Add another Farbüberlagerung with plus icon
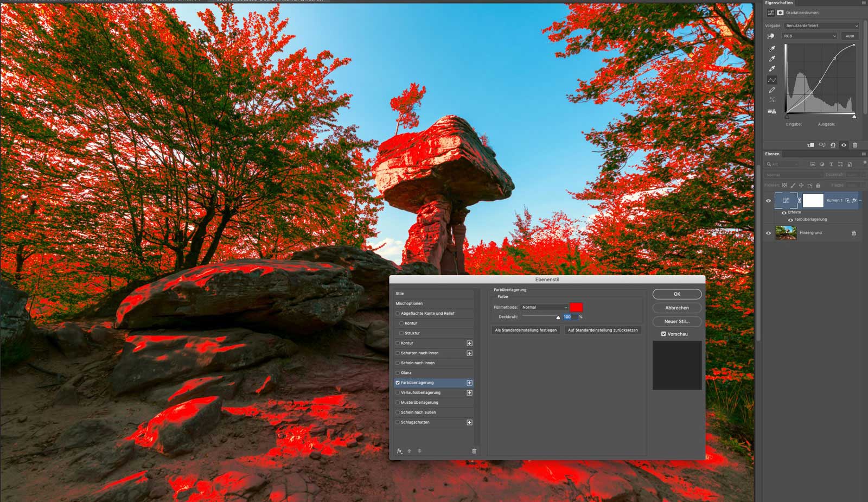868x502 pixels. coord(469,383)
